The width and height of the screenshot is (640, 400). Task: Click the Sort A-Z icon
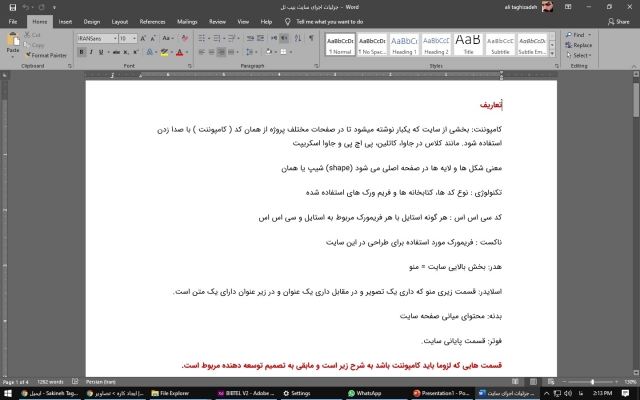298,38
